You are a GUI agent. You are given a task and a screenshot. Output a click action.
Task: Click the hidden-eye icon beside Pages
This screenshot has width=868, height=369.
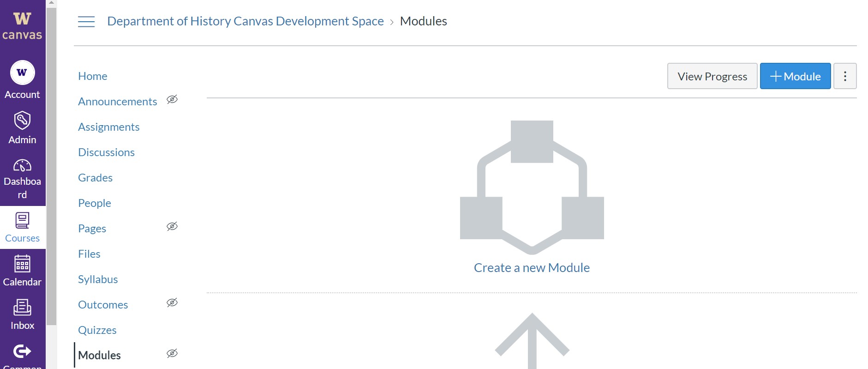172,226
